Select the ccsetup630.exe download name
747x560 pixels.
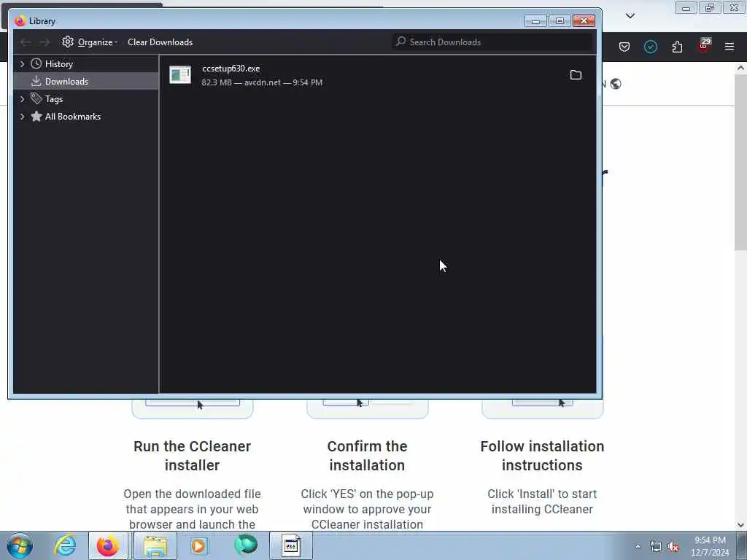pos(231,69)
